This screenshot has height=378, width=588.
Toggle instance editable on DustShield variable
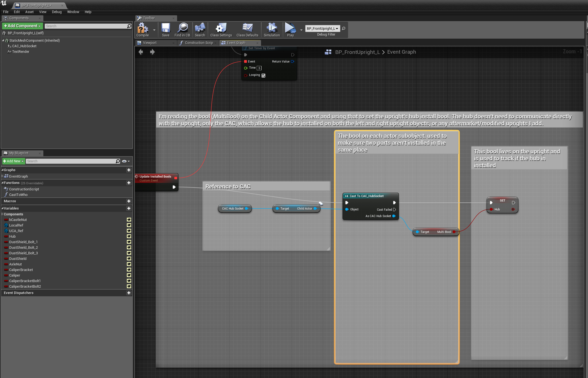click(129, 258)
